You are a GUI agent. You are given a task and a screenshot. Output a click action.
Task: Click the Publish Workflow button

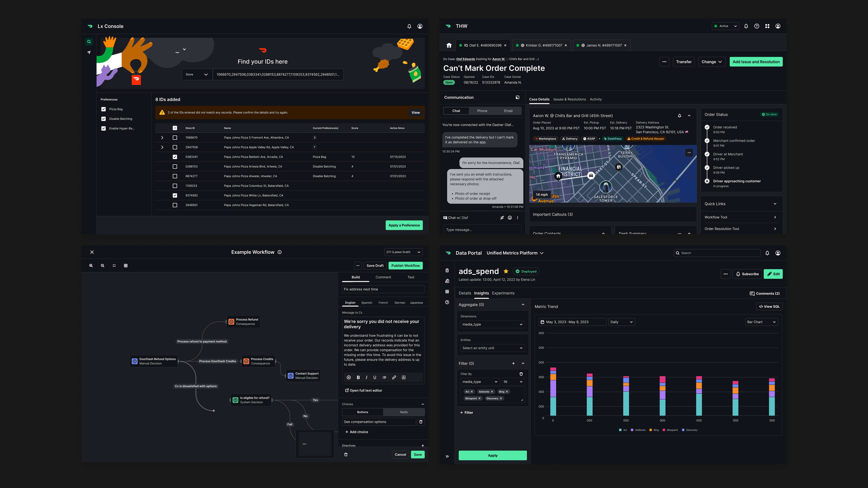coord(405,266)
